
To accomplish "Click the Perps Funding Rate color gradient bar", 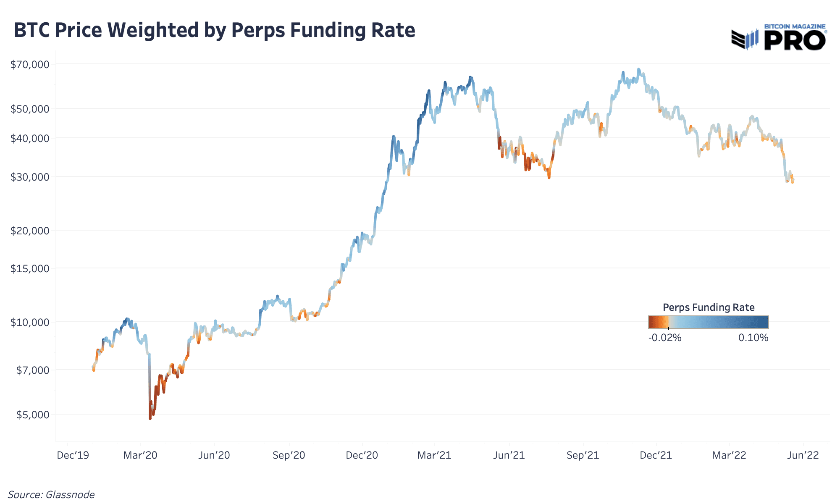I will click(709, 322).
